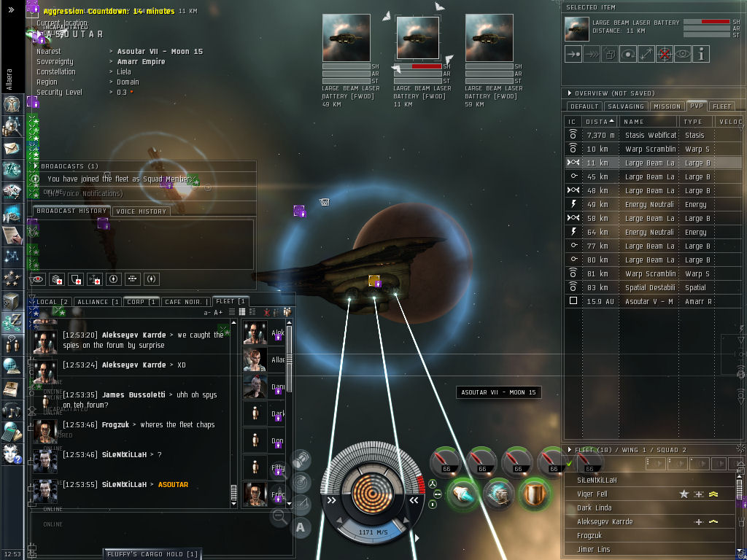Click the orange ASOUTAR link in chat
Viewport: 747px width, 560px height.
pos(173,484)
